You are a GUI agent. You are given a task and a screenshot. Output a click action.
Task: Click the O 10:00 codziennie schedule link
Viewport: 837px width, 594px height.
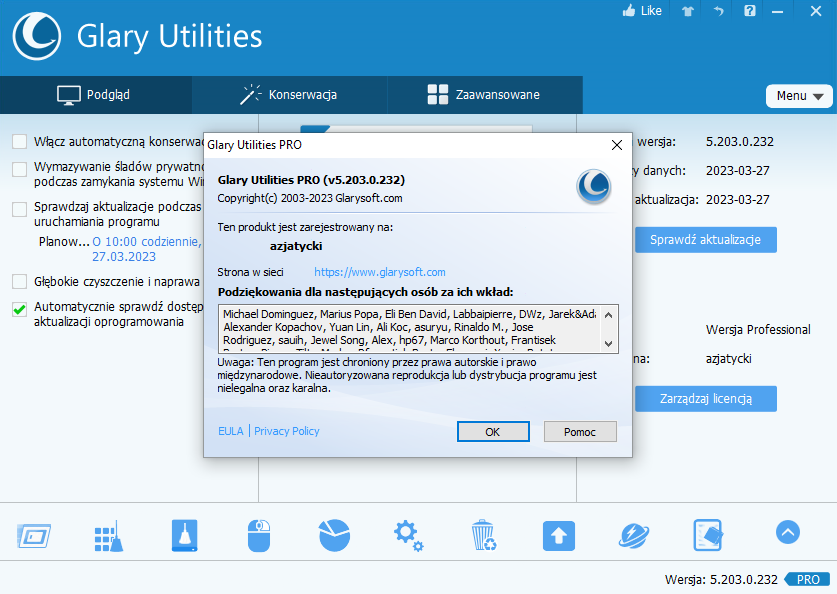point(147,249)
